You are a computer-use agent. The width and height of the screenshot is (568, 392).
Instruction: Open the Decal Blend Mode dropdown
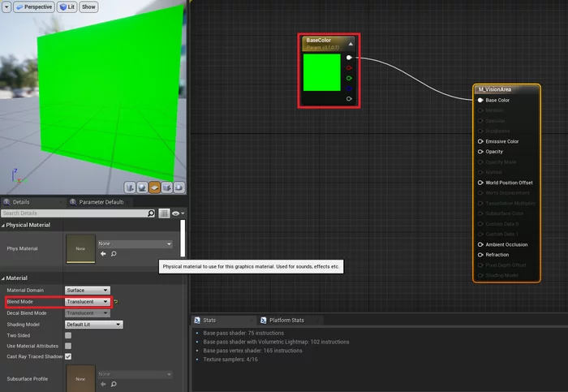click(x=88, y=313)
